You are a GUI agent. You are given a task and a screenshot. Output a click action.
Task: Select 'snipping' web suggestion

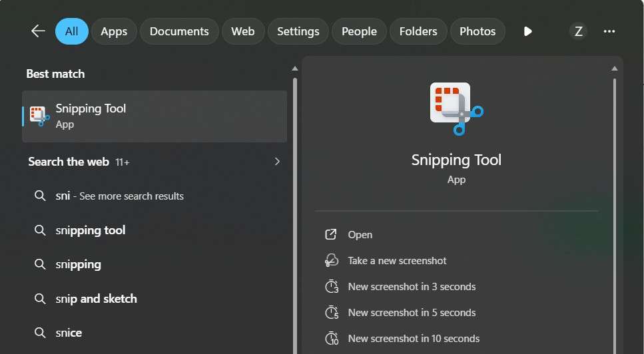pyautogui.click(x=155, y=264)
